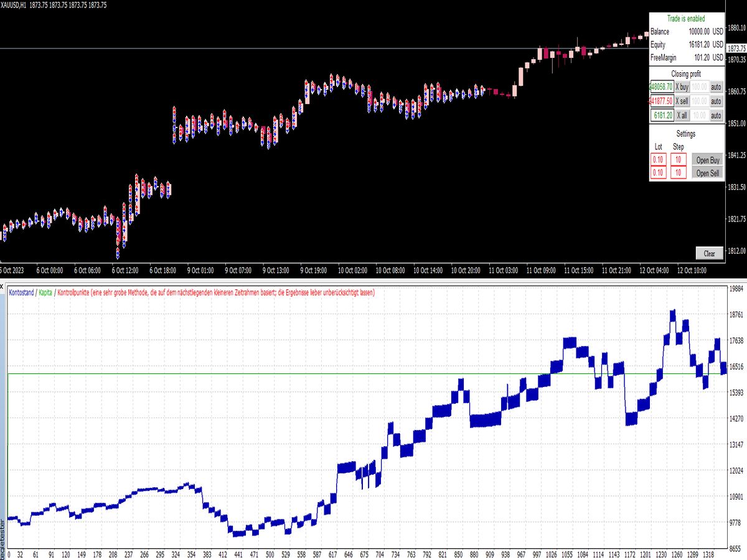
Task: Enable auto close for all positions
Action: (716, 115)
